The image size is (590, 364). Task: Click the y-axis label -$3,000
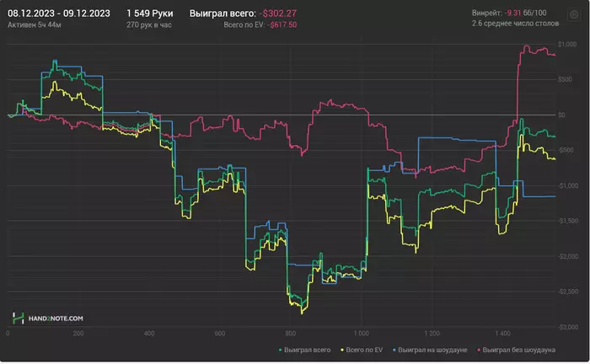point(565,326)
